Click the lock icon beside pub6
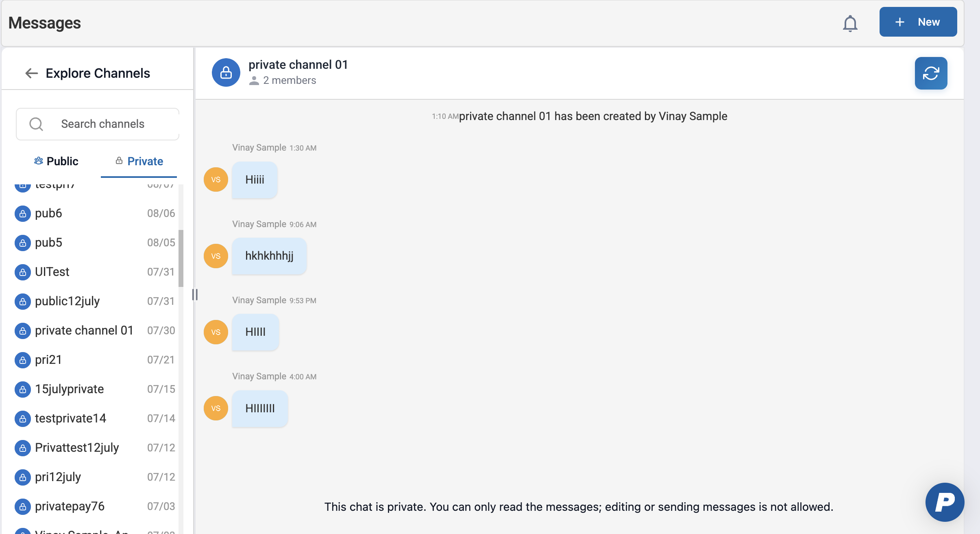This screenshot has height=534, width=980. tap(23, 214)
